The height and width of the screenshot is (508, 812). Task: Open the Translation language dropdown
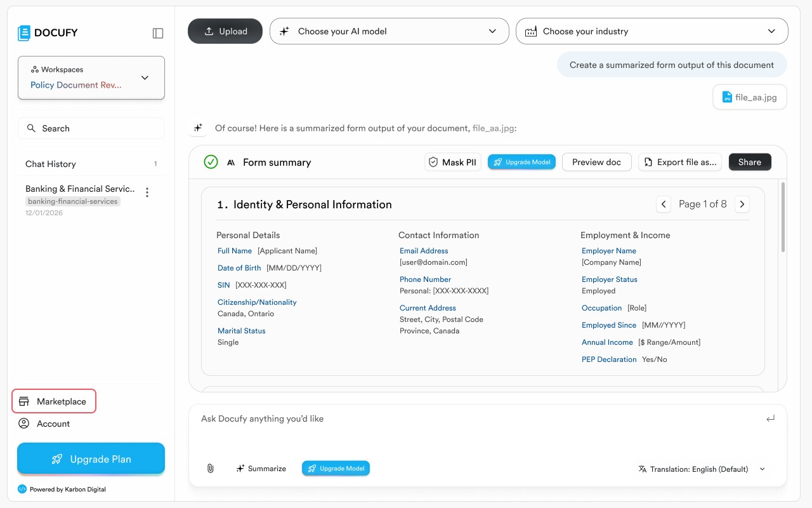pos(702,469)
